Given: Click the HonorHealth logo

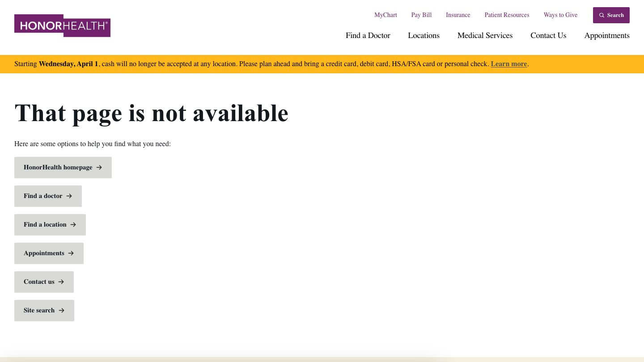Looking at the screenshot, I should (62, 25).
